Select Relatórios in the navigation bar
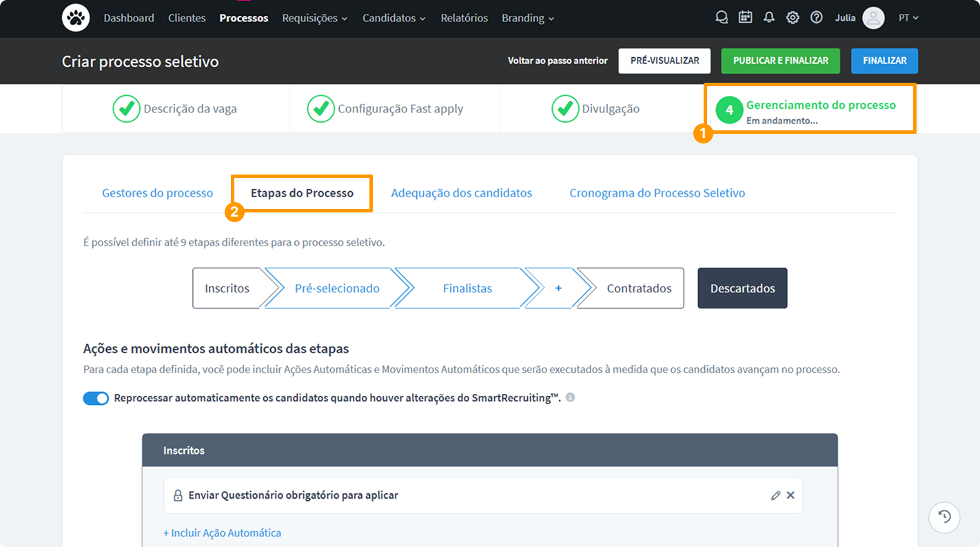 coord(464,18)
